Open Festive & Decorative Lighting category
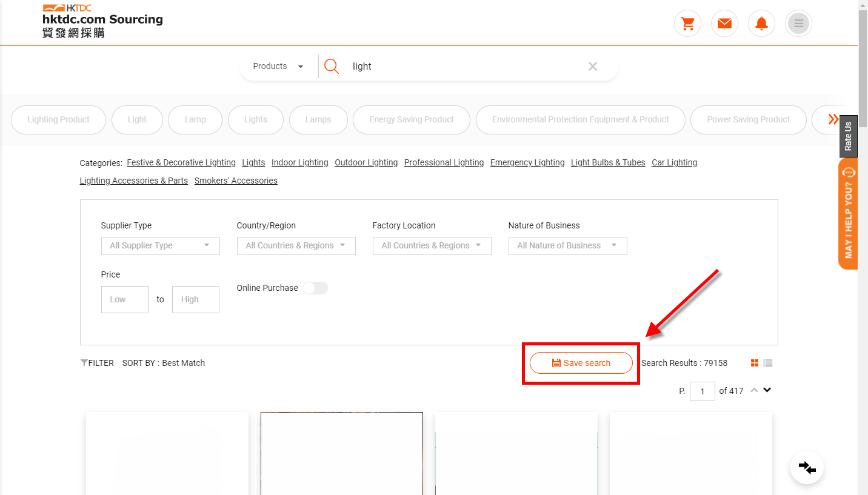 click(181, 162)
